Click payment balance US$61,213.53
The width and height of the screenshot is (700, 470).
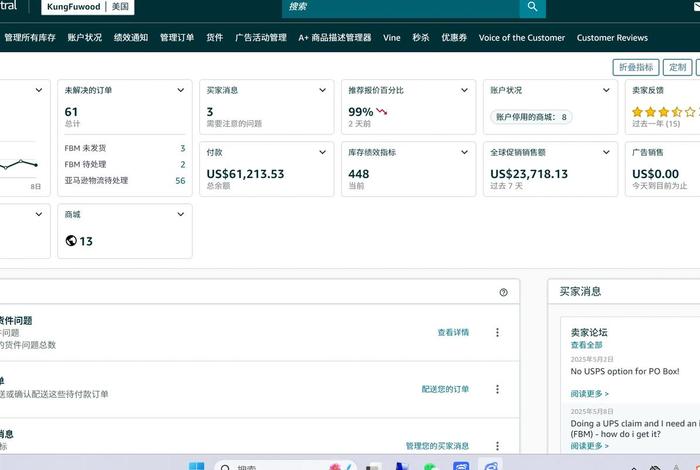pos(245,174)
